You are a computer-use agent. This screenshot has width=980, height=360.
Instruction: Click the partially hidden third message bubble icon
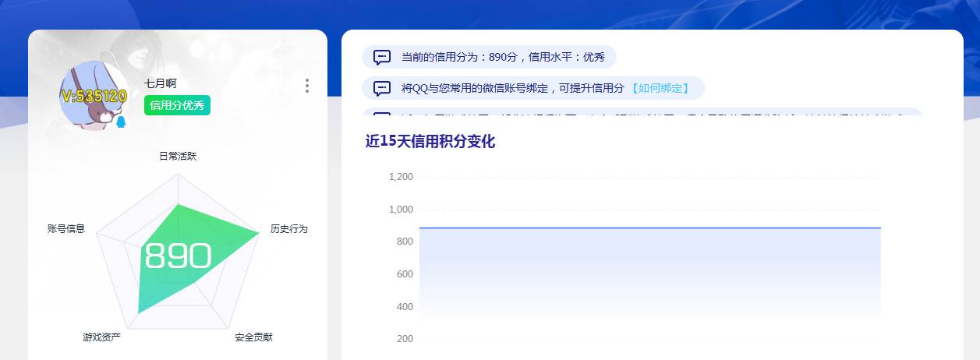pos(382,115)
